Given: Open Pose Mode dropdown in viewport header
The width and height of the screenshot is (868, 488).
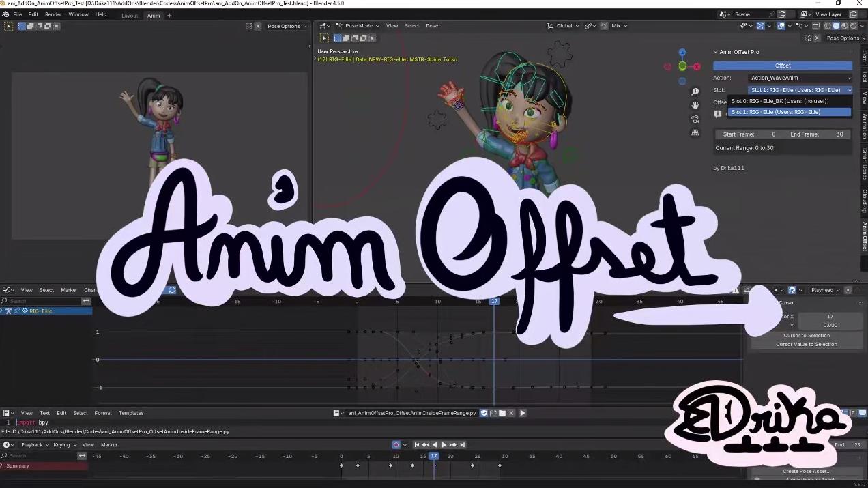Looking at the screenshot, I should click(358, 26).
